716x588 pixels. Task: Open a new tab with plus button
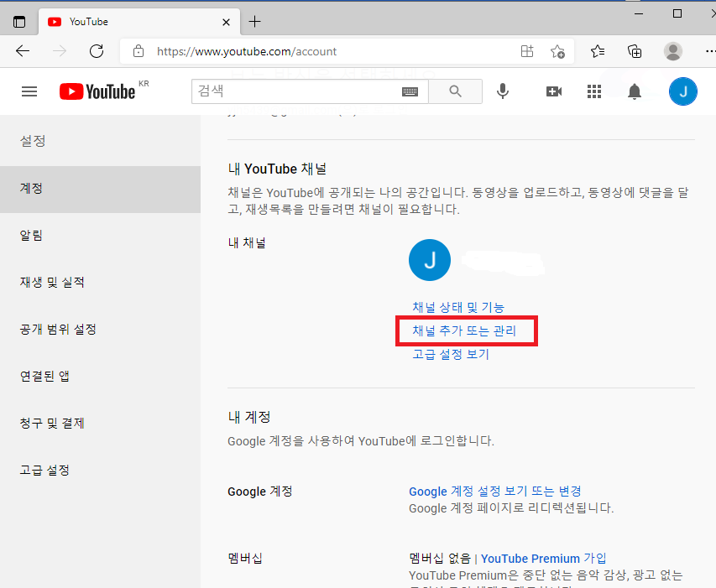tap(254, 22)
